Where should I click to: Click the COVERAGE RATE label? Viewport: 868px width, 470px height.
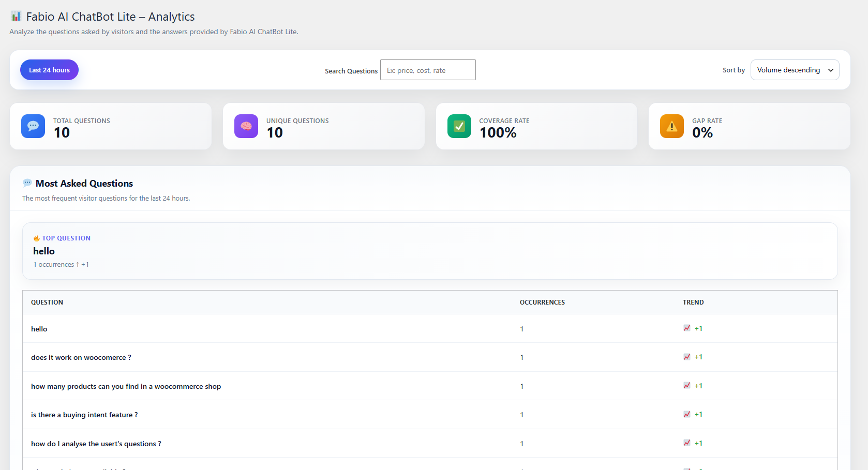pyautogui.click(x=504, y=121)
